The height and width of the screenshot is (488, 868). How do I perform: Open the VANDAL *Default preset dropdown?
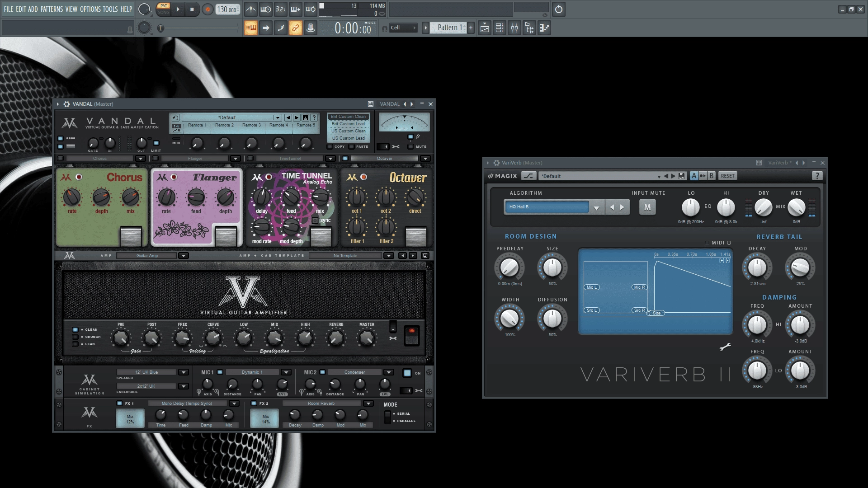click(278, 117)
